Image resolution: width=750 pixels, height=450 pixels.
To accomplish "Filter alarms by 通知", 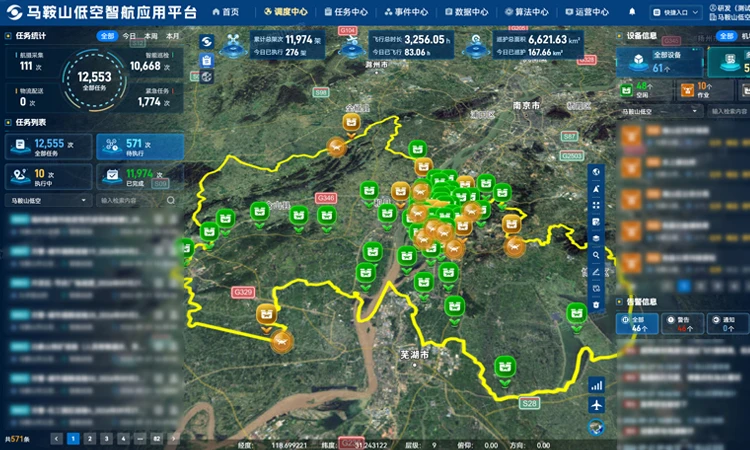I will tap(728, 323).
